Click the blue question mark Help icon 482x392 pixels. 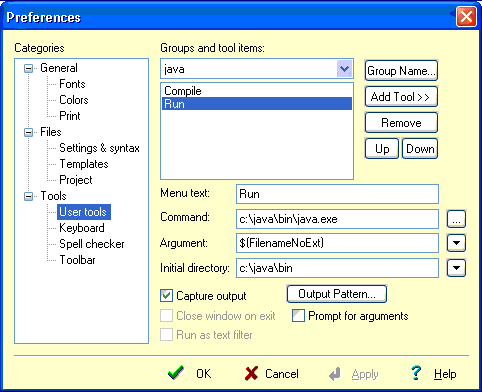tap(416, 373)
